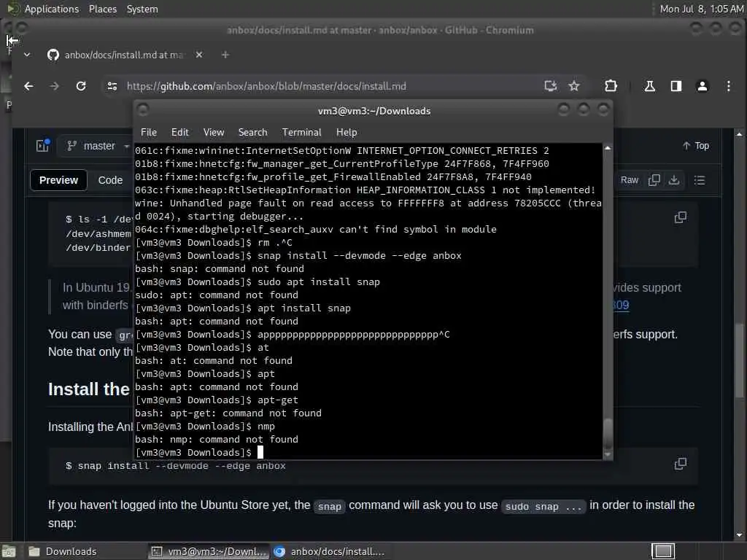
Task: Click the inline "sudo snap ..." code
Action: tap(543, 506)
